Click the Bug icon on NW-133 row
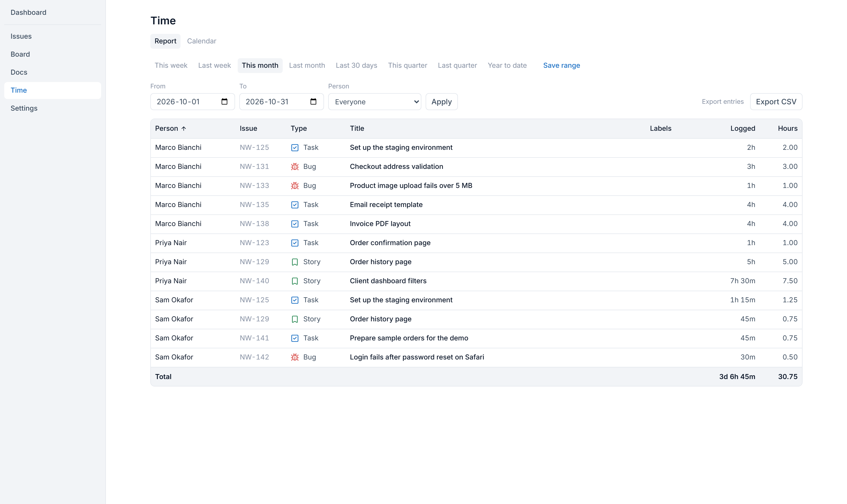Image resolution: width=847 pixels, height=504 pixels. (x=295, y=186)
